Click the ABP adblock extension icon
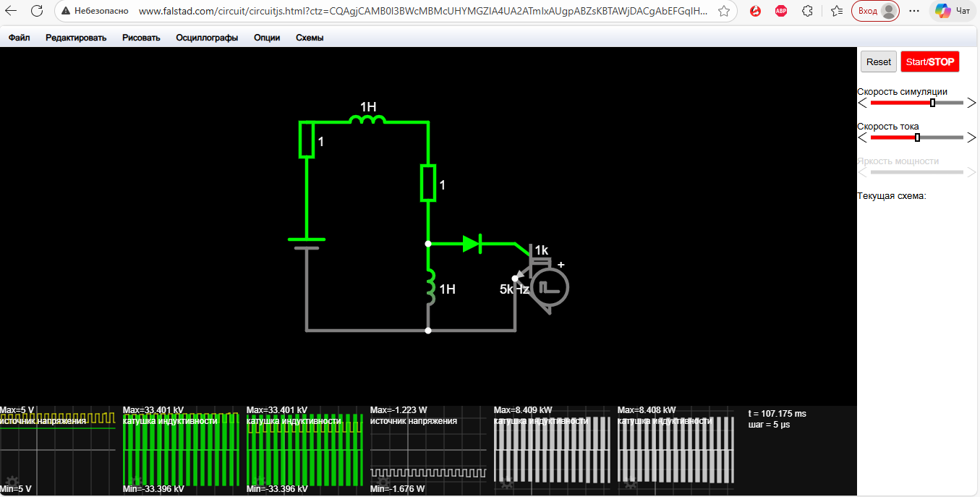The width and height of the screenshot is (980, 497). click(x=781, y=11)
